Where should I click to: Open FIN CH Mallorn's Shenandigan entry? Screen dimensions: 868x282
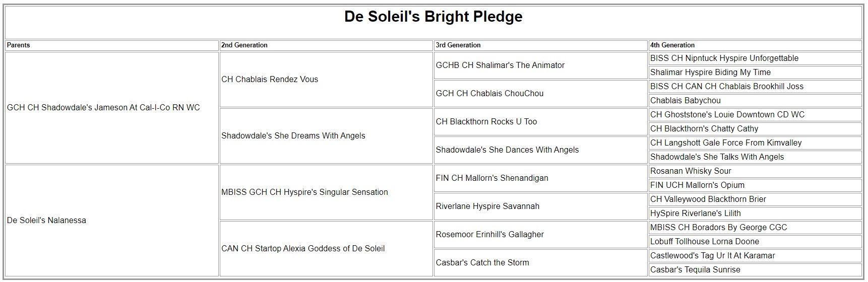pos(492,178)
